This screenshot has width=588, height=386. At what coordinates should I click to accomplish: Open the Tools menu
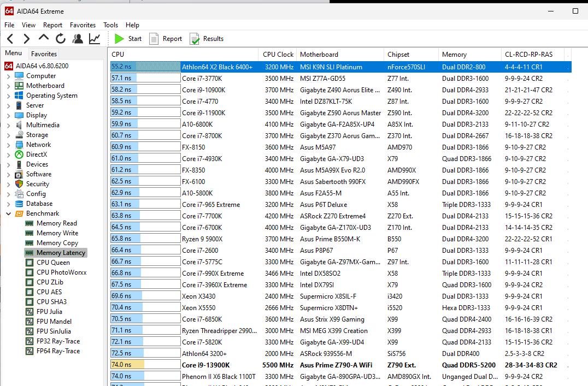tap(110, 25)
